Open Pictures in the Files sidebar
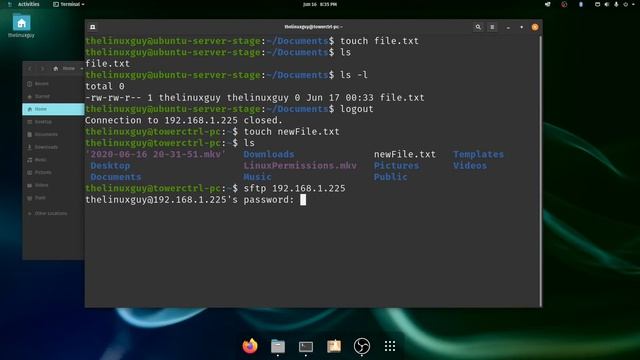 [x=53, y=172]
